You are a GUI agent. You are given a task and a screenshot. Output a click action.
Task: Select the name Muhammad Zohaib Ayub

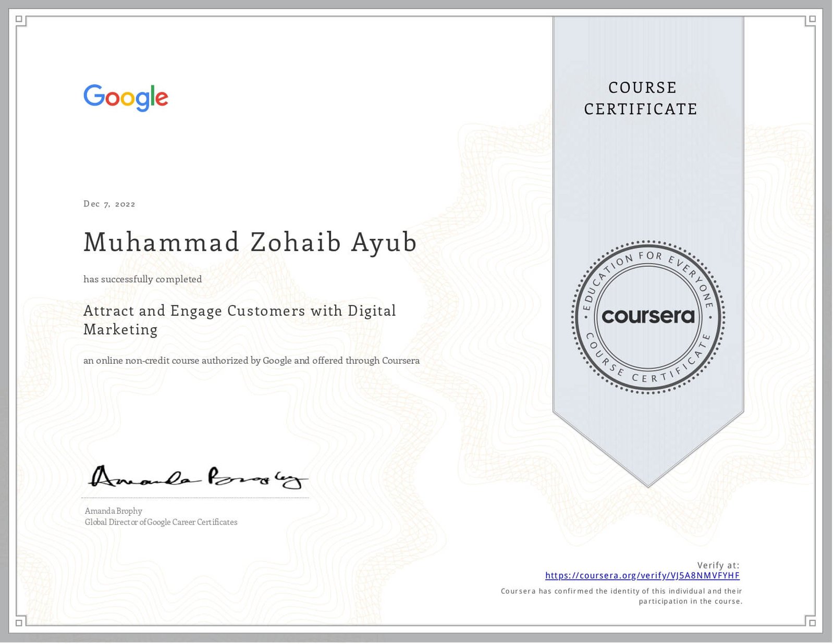click(x=250, y=243)
